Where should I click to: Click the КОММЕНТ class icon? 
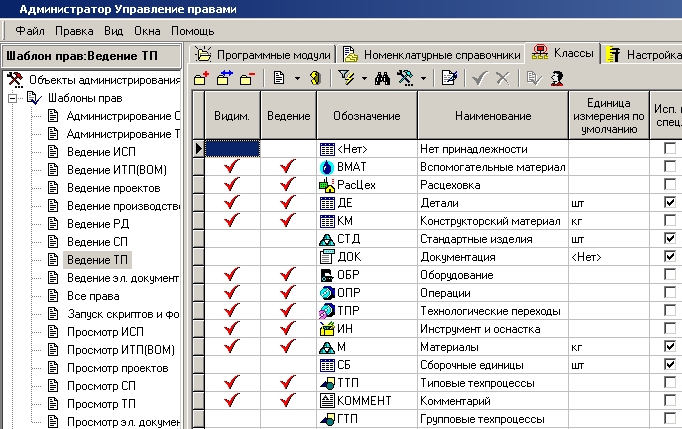pyautogui.click(x=327, y=401)
